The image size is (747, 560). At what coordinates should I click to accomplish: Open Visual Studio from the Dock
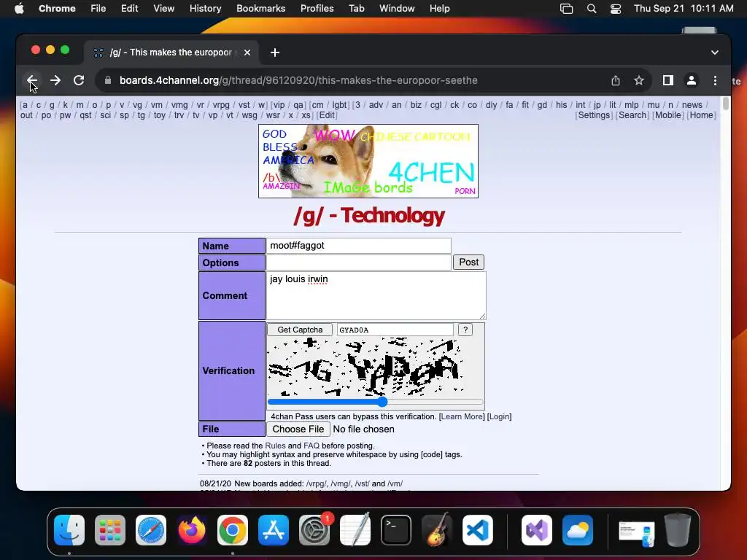coord(537,530)
